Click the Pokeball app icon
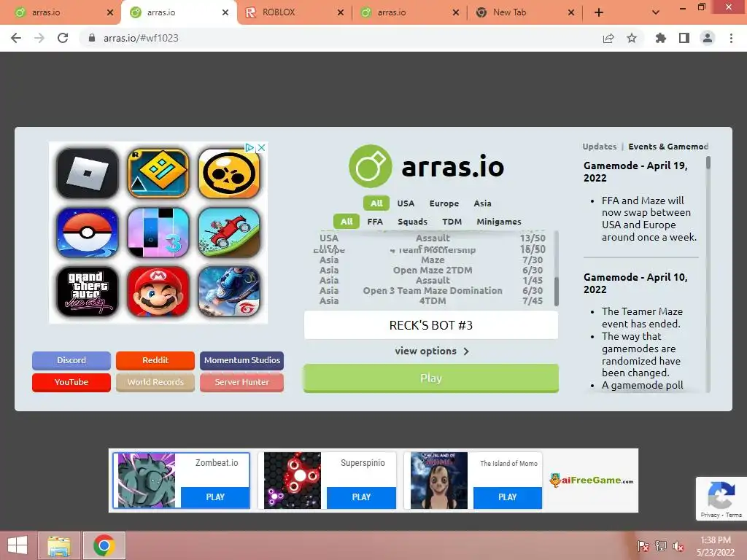The height and width of the screenshot is (560, 747). tap(88, 233)
